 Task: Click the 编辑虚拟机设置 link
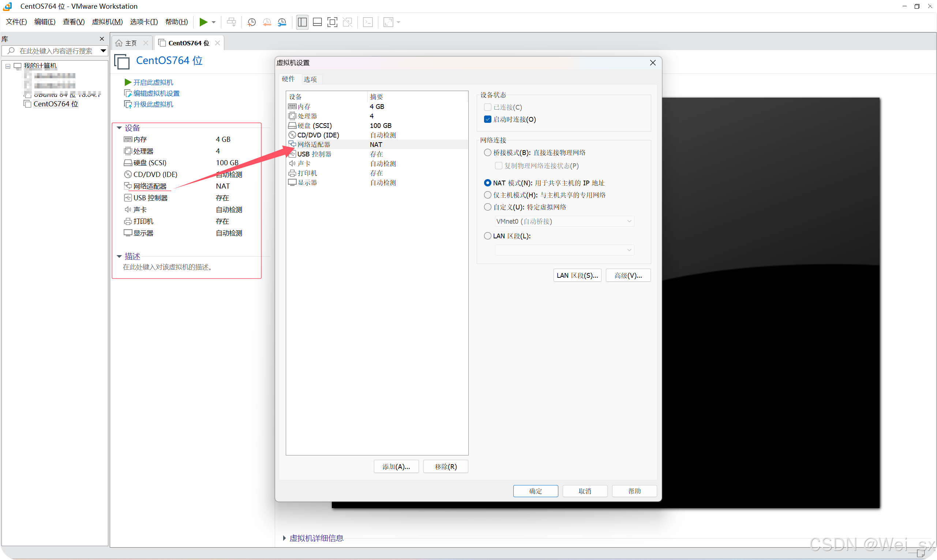coord(156,93)
